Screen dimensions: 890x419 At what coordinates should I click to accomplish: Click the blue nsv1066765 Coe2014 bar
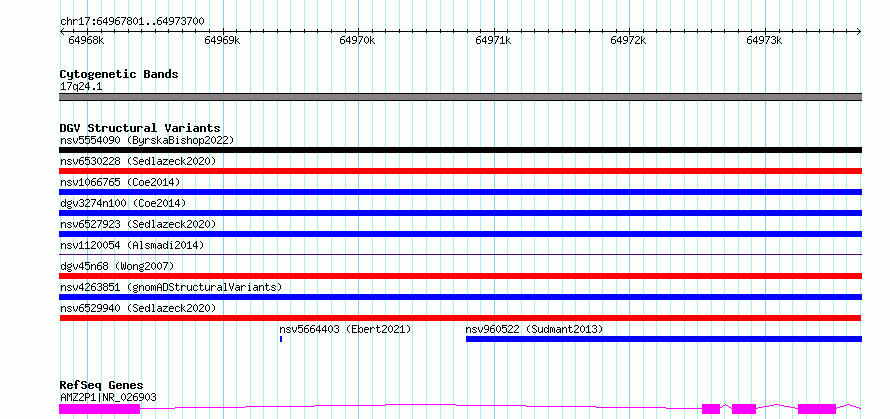pos(460,192)
